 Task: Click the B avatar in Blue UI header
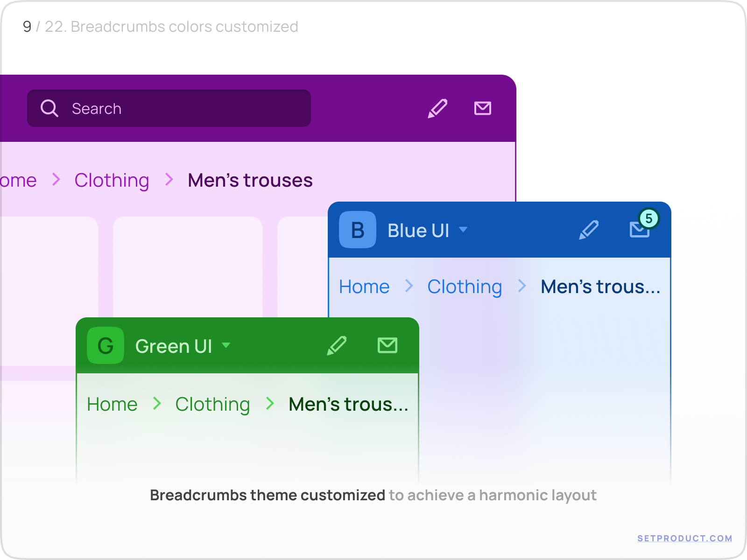coord(357,230)
